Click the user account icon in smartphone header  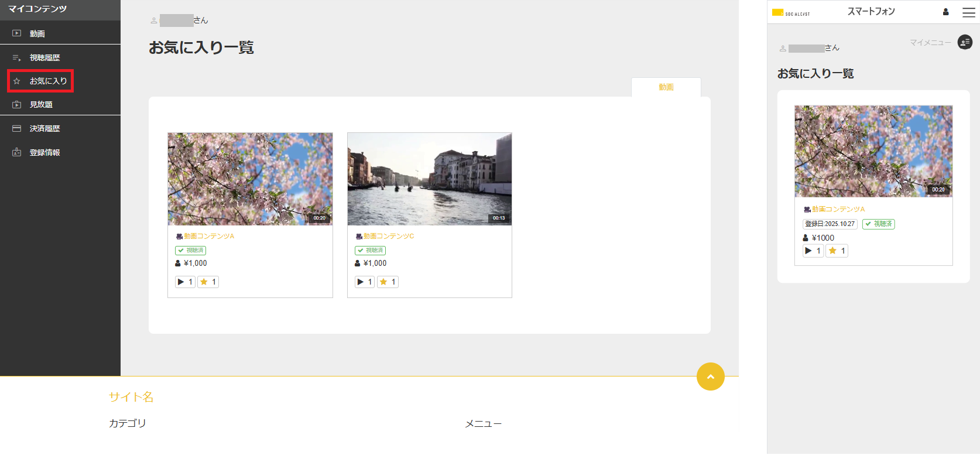(x=945, y=12)
